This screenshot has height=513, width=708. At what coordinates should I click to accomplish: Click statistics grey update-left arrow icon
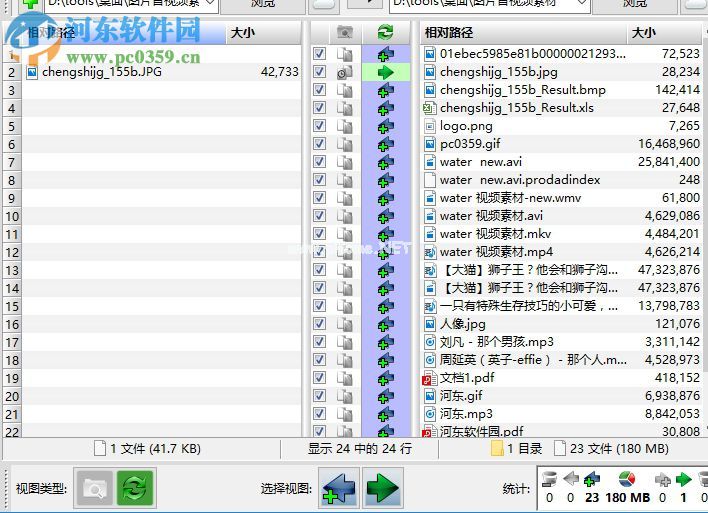571,479
